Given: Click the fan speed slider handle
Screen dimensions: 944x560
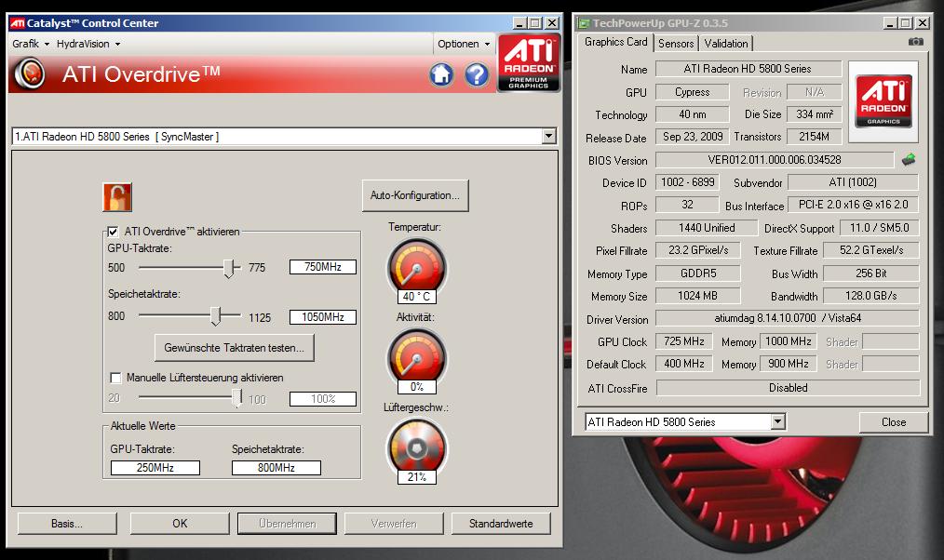Looking at the screenshot, I should 237,397.
